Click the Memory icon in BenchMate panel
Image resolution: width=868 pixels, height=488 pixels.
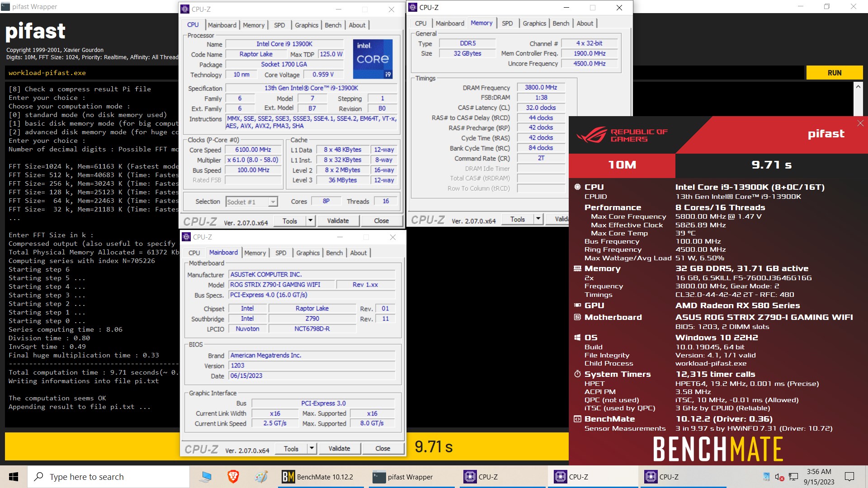tap(577, 268)
